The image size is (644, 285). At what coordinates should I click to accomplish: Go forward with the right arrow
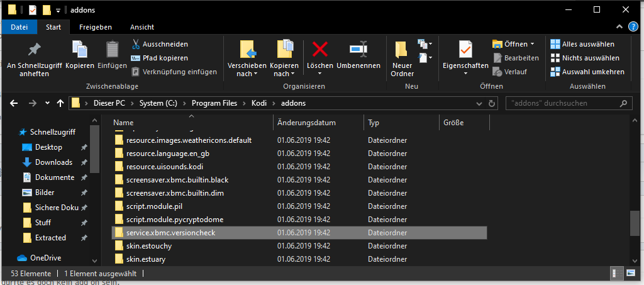(33, 103)
